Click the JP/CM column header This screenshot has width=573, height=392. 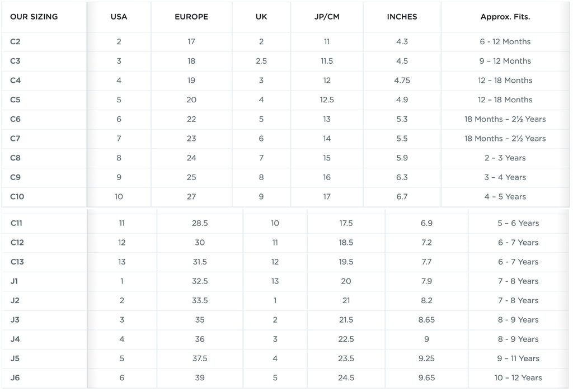coord(327,17)
